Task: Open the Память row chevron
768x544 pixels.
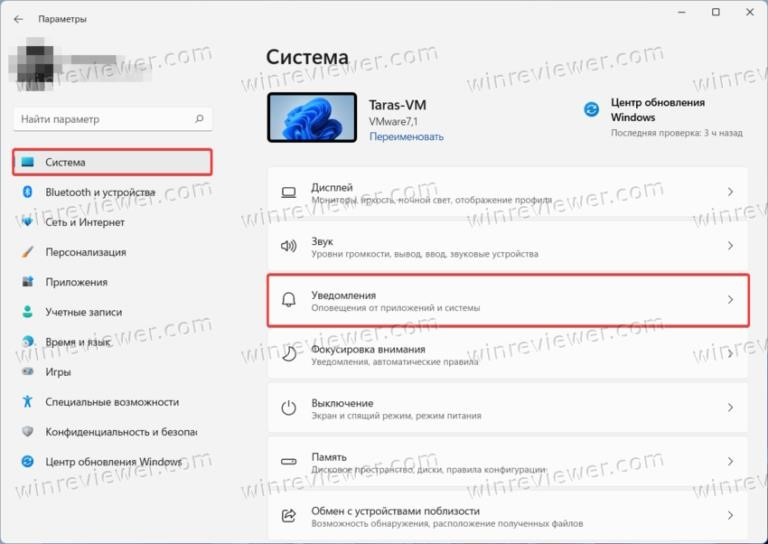Action: (730, 461)
